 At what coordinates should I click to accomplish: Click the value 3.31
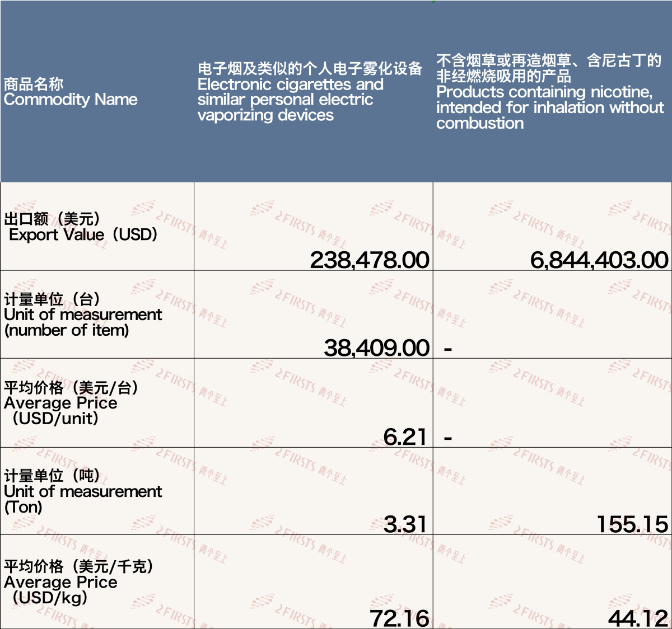click(x=405, y=524)
